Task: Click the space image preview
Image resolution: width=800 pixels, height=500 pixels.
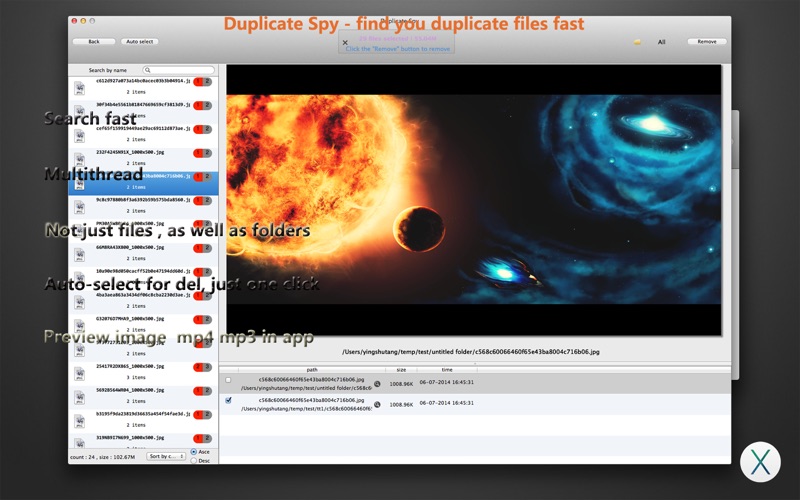Action: [474, 199]
